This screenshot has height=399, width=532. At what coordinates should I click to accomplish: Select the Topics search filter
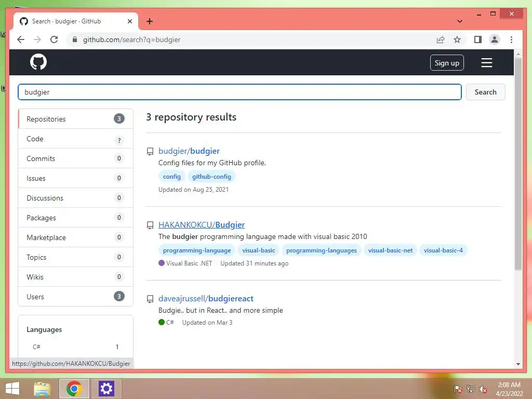point(75,257)
